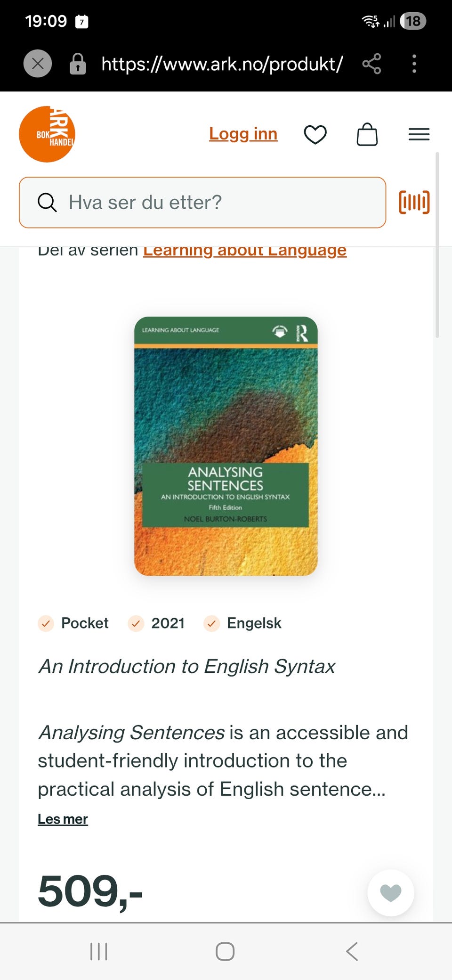Click the search magnifier icon
The width and height of the screenshot is (452, 980).
click(x=47, y=203)
